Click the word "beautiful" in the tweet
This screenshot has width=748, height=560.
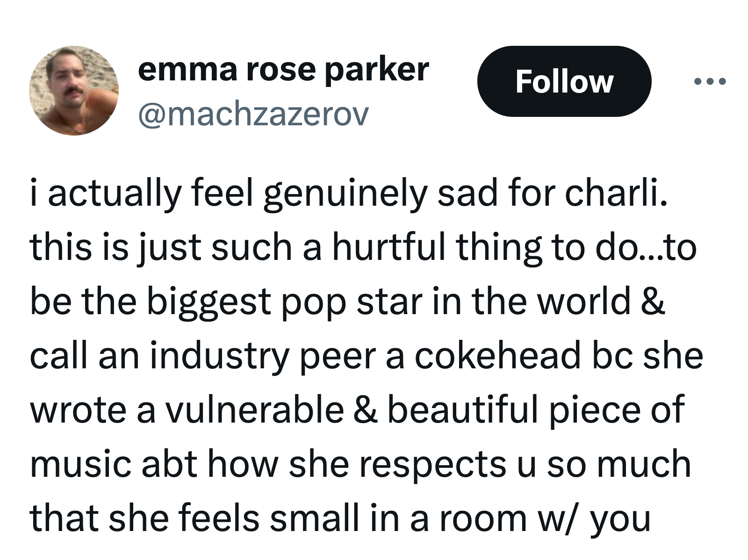click(x=463, y=410)
